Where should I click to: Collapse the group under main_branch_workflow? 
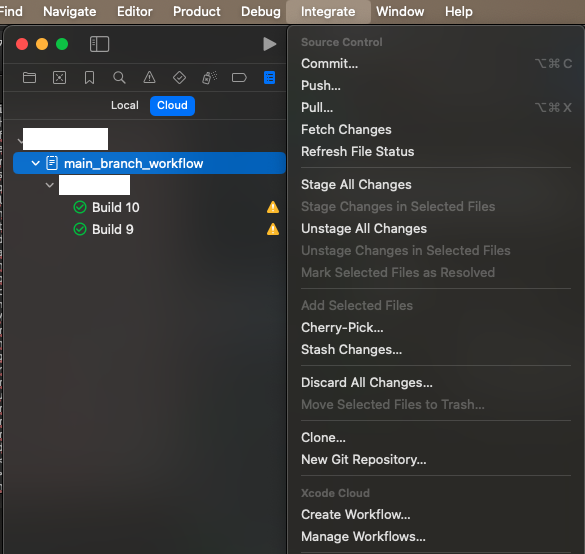click(x=50, y=185)
